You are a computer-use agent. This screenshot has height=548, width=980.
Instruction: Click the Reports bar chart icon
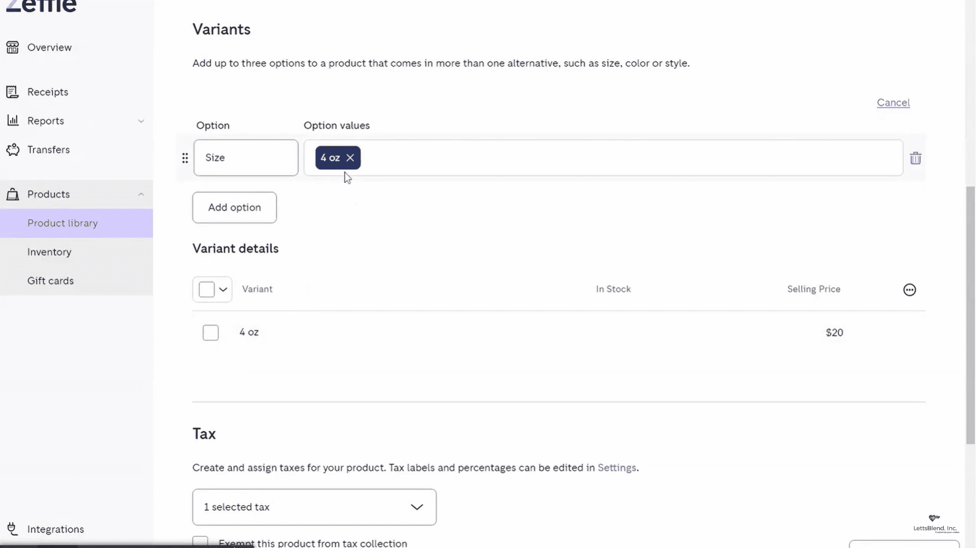(13, 121)
